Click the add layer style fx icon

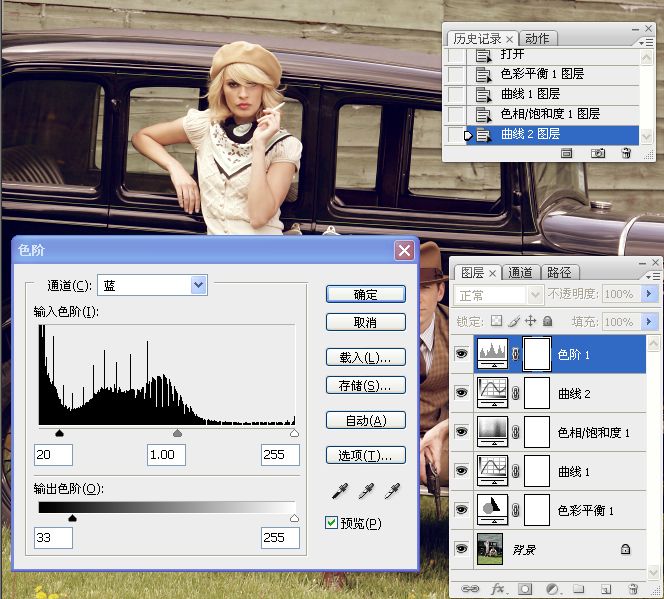pos(498,589)
